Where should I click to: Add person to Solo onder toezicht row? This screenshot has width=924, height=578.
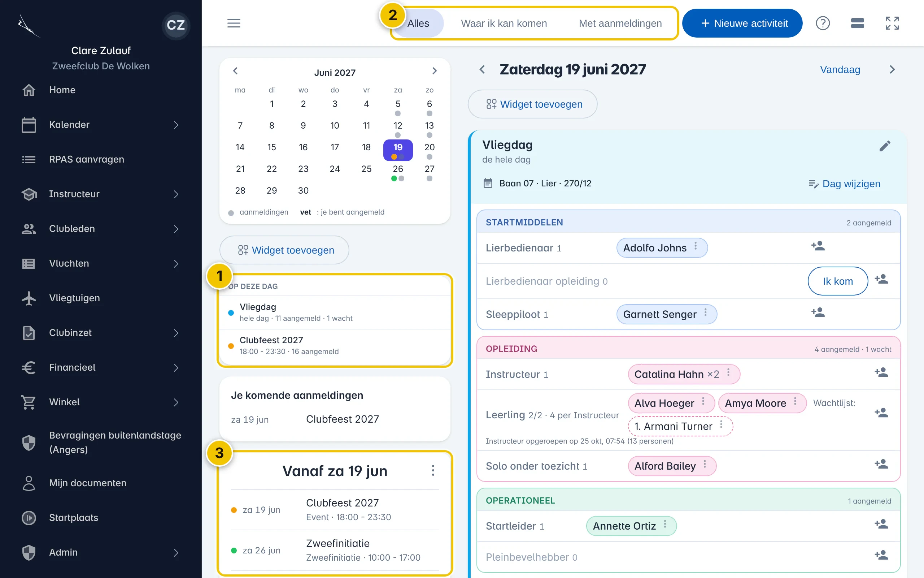pos(881,464)
